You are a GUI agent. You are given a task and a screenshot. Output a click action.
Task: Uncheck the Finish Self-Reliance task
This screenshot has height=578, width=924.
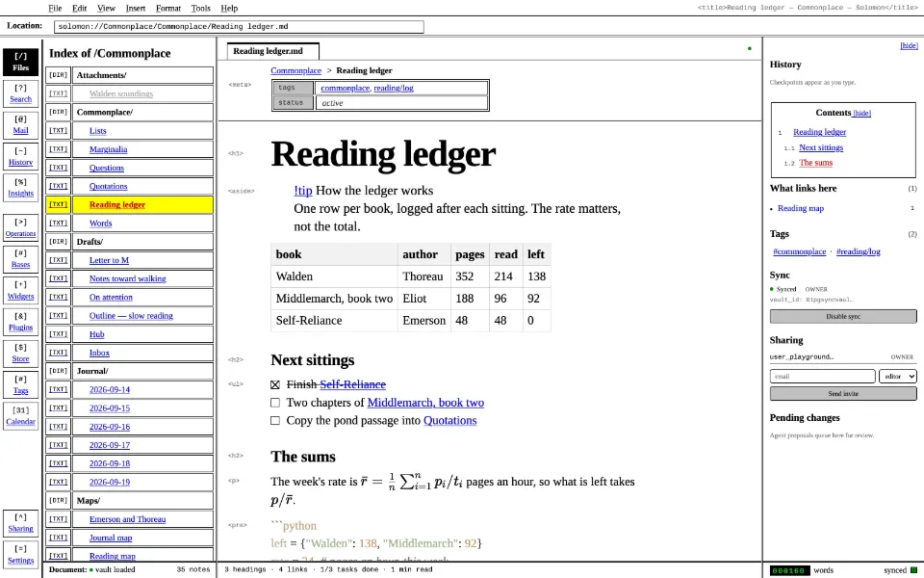point(275,384)
